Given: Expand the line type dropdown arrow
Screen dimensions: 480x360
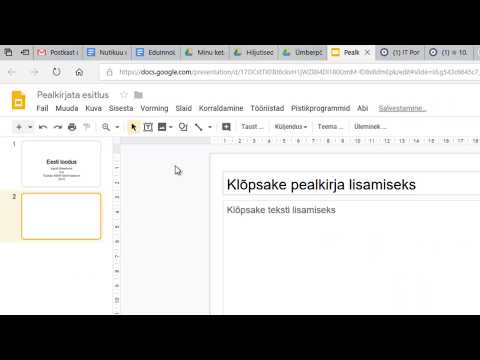Looking at the screenshot, I should coord(210,127).
